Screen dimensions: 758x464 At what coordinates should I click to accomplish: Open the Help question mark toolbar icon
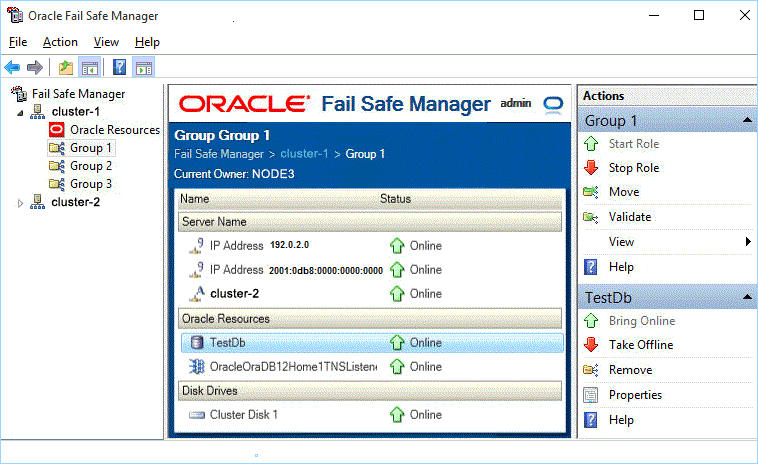(119, 67)
